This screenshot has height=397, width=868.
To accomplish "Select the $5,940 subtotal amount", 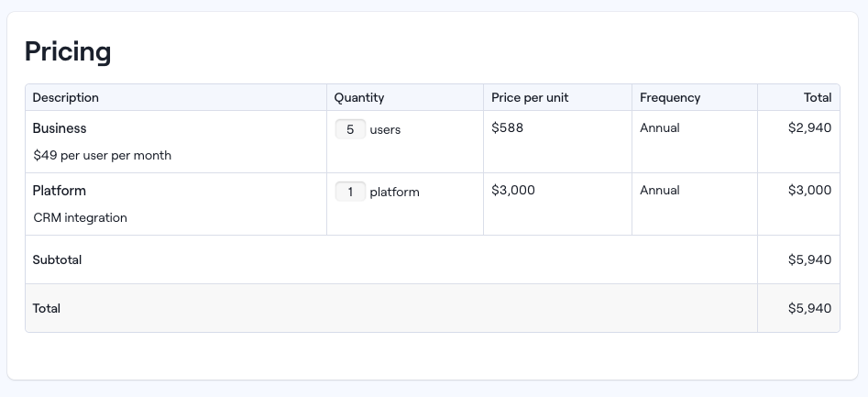I will pyautogui.click(x=809, y=259).
